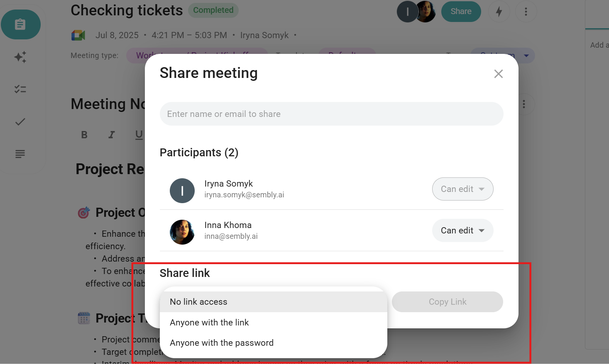The height and width of the screenshot is (364, 609).
Task: Open Iryna Somyk's Can edit dropdown
Action: point(462,189)
